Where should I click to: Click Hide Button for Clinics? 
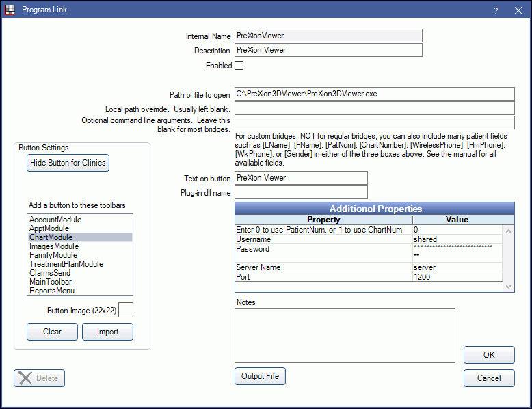pyautogui.click(x=68, y=163)
